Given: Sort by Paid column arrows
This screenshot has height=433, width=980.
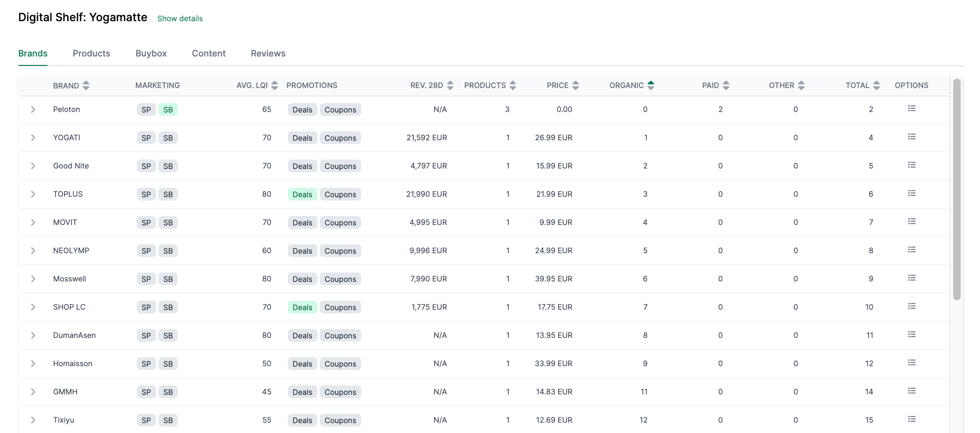Looking at the screenshot, I should pyautogui.click(x=726, y=85).
